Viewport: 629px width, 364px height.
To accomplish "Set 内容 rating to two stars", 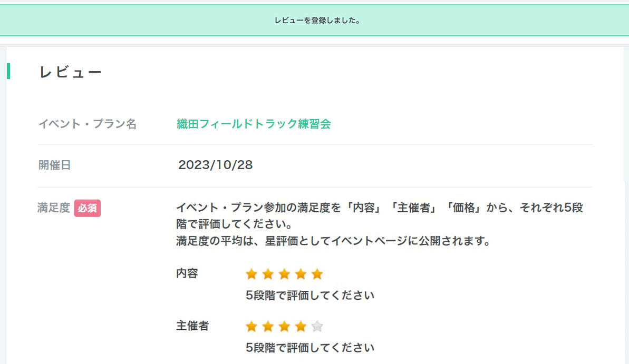I will tap(268, 274).
